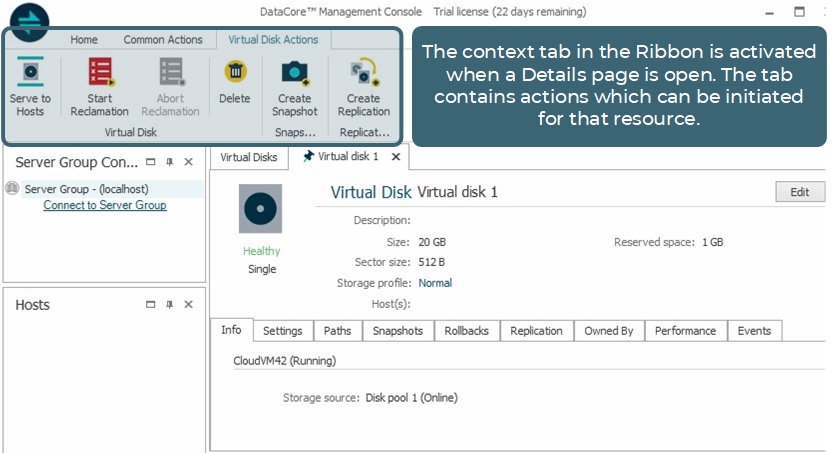The image size is (832, 454).
Task: Follow the Connect to Server Group link
Action: tap(105, 205)
